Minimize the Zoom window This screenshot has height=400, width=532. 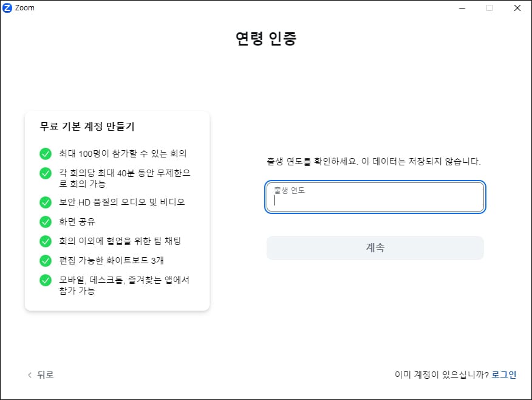tap(462, 7)
